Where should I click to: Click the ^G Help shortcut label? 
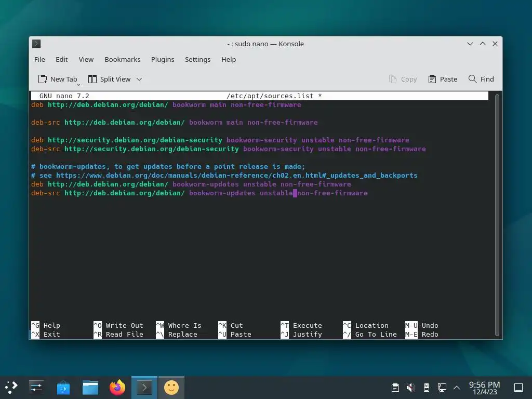[46, 325]
